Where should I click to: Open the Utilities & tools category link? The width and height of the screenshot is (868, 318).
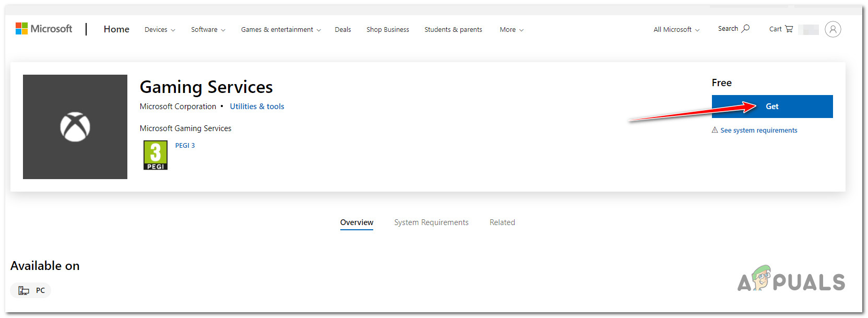257,107
